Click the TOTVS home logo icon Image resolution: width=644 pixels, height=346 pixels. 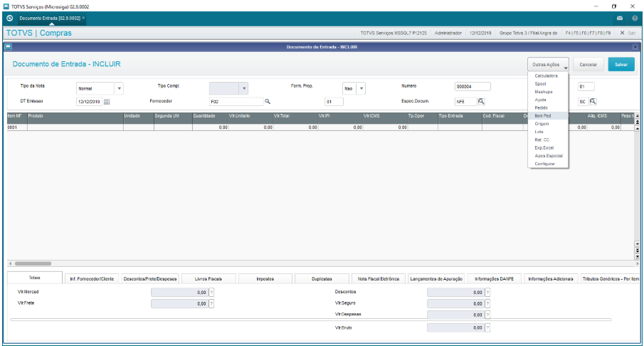click(x=10, y=18)
